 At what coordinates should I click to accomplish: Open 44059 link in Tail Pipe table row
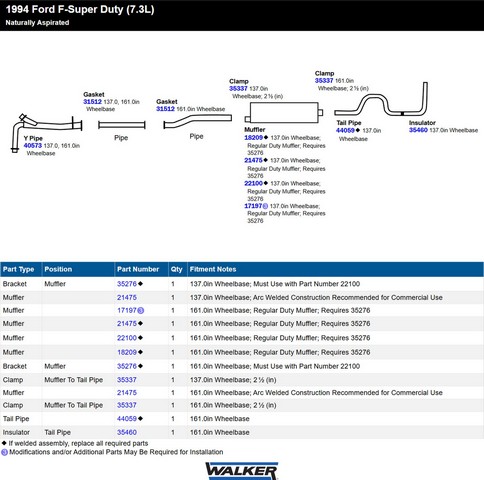pos(127,419)
